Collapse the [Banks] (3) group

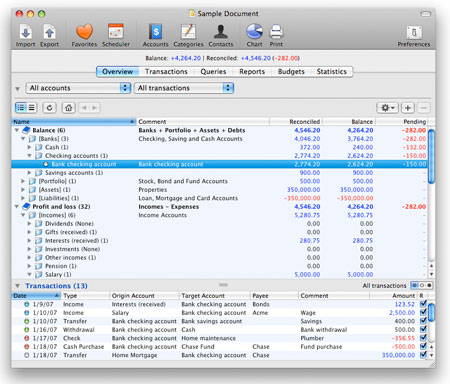23,139
